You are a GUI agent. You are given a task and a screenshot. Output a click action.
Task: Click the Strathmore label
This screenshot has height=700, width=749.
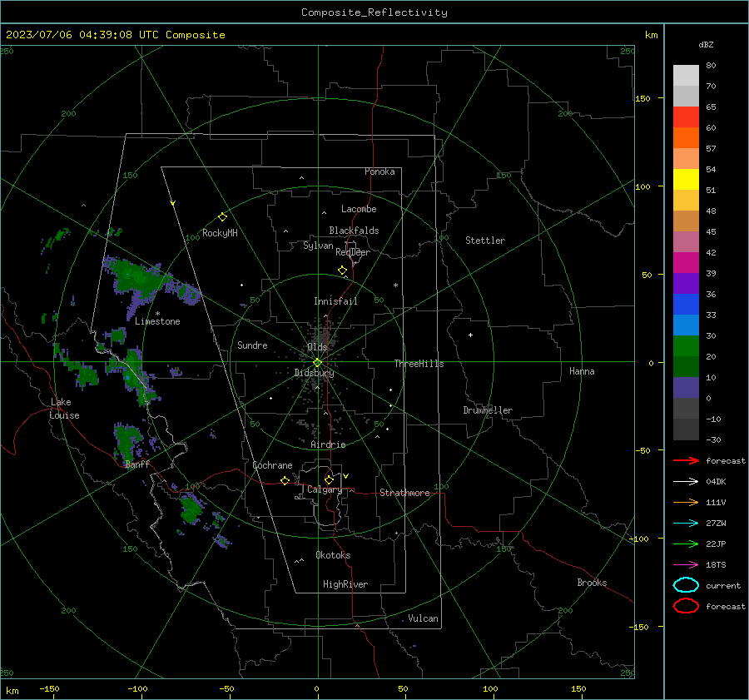404,493
